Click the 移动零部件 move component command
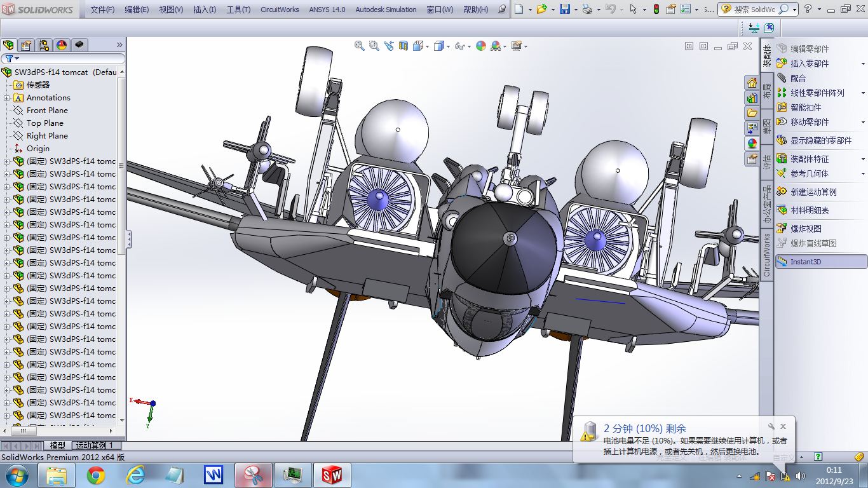868x488 pixels. click(803, 122)
